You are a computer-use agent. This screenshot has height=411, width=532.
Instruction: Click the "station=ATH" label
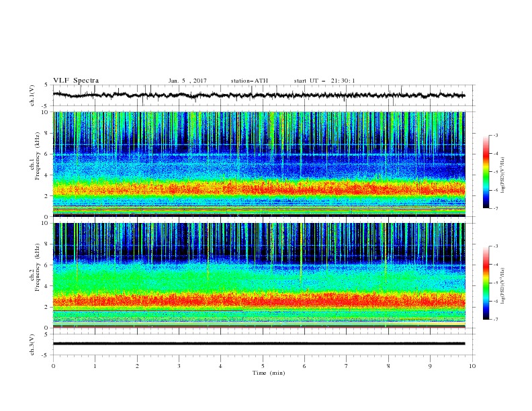(x=249, y=81)
